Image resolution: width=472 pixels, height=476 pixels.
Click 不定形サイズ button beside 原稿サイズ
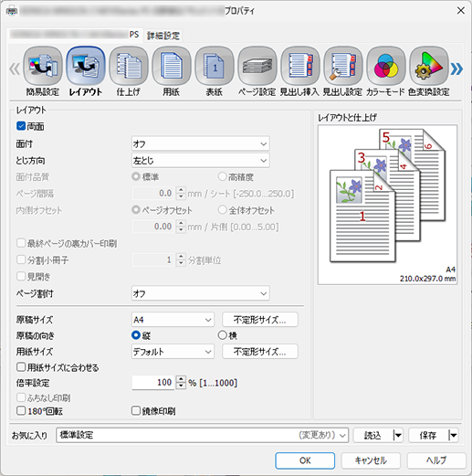tap(260, 320)
